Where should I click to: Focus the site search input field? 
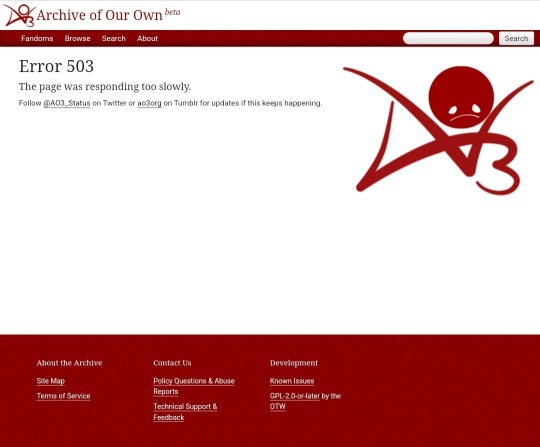(x=448, y=38)
